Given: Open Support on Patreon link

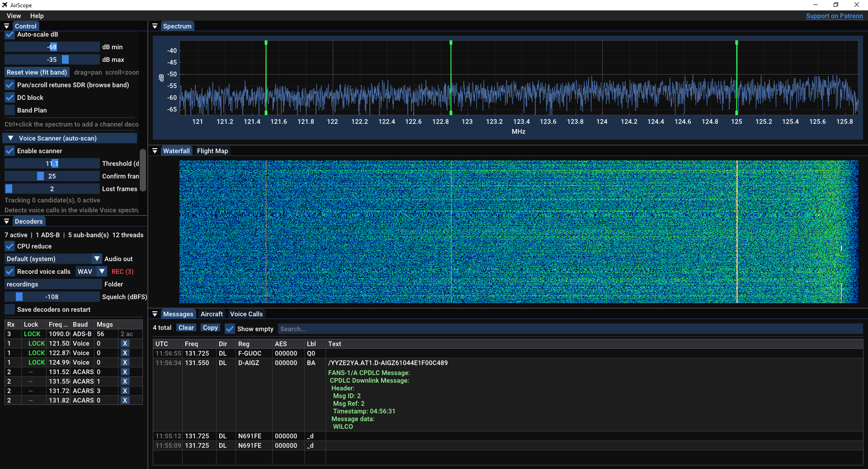Looking at the screenshot, I should pyautogui.click(x=834, y=16).
